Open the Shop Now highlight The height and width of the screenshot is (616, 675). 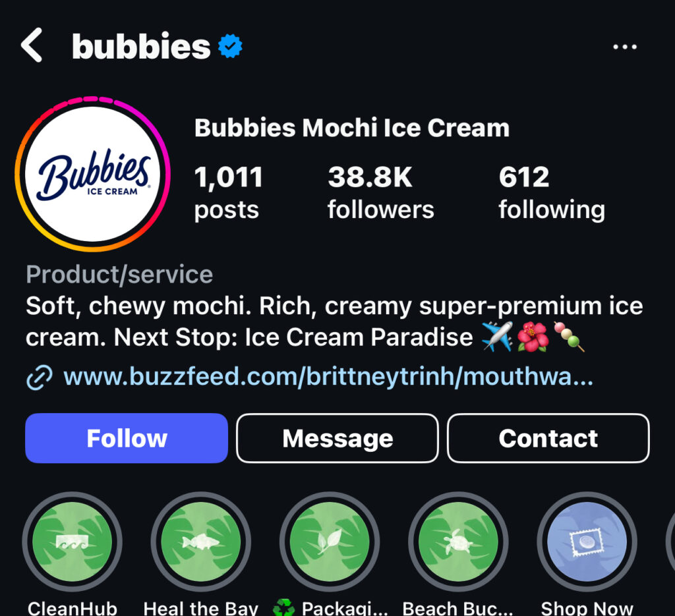587,542
